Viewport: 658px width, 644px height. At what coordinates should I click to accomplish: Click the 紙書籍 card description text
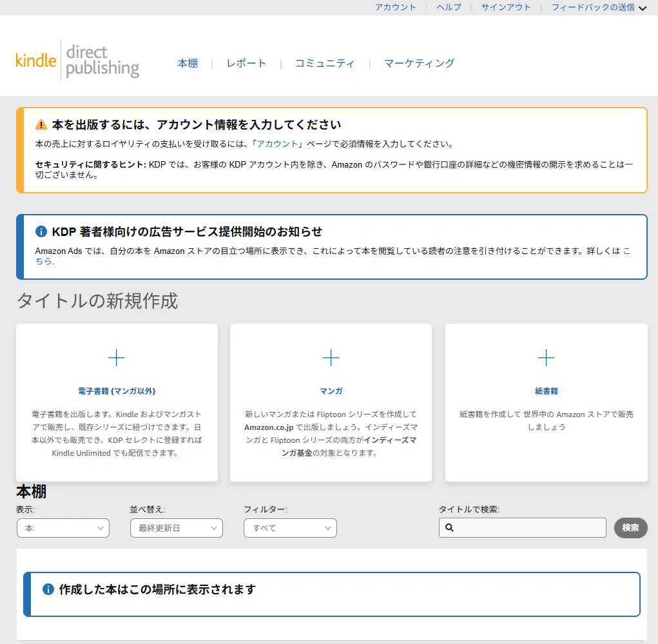click(546, 420)
